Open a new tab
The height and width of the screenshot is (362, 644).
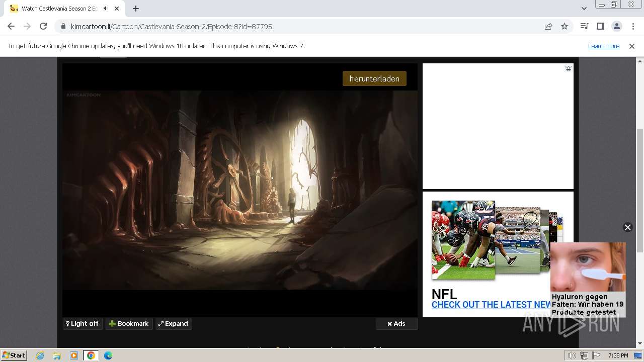click(x=136, y=9)
